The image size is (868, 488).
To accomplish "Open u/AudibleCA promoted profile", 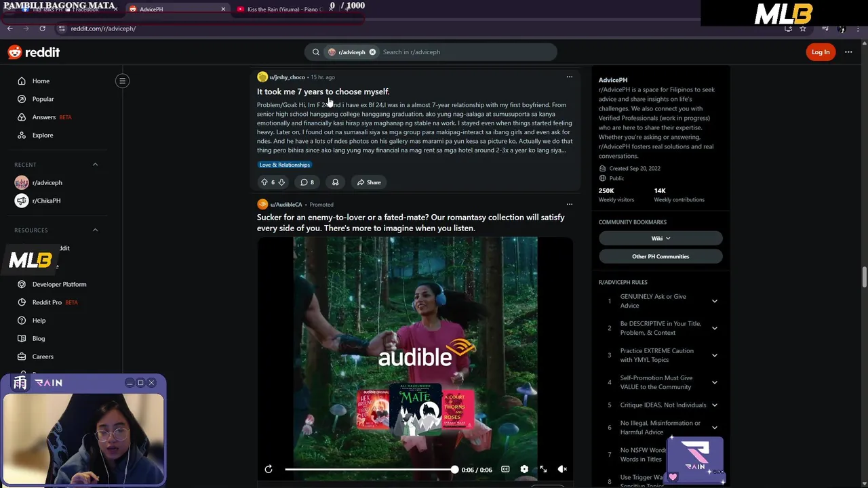I will pos(285,205).
